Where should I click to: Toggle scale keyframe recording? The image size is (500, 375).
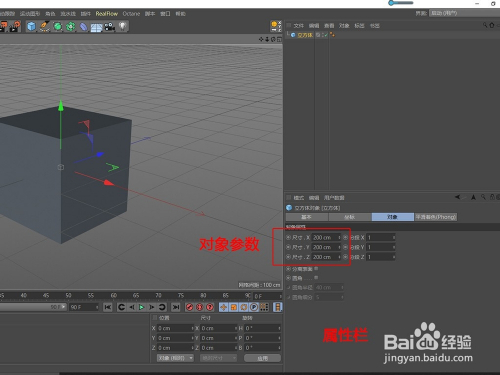[x=234, y=307]
